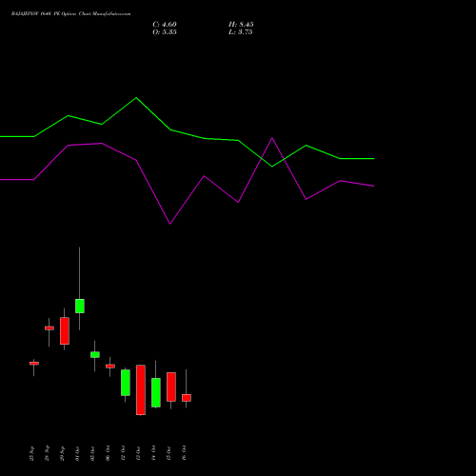Image resolution: width=476 pixels, height=476 pixels.
Task: Click the lowest trough of the purple line
Action: click(170, 224)
